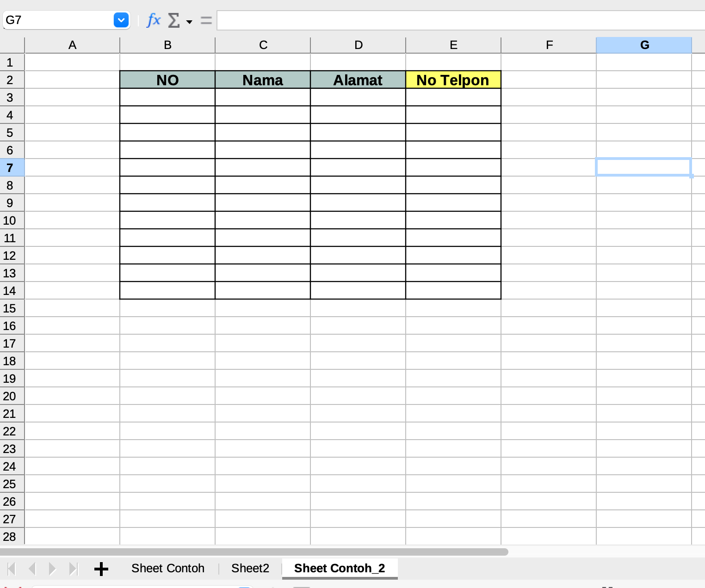Go to the previous sheet tab arrow
The image size is (705, 588).
coord(32,569)
